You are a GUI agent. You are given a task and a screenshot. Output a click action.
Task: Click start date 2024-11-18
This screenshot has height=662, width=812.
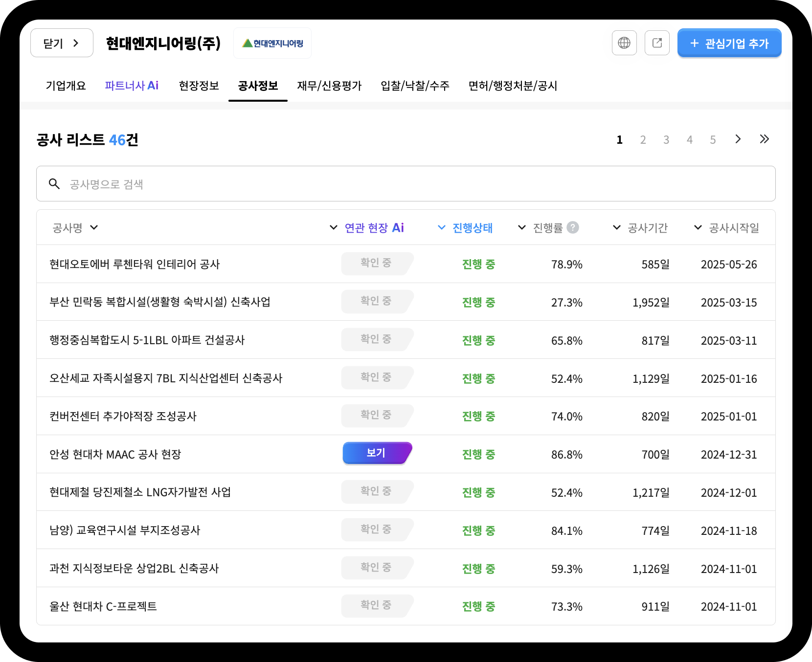click(729, 531)
